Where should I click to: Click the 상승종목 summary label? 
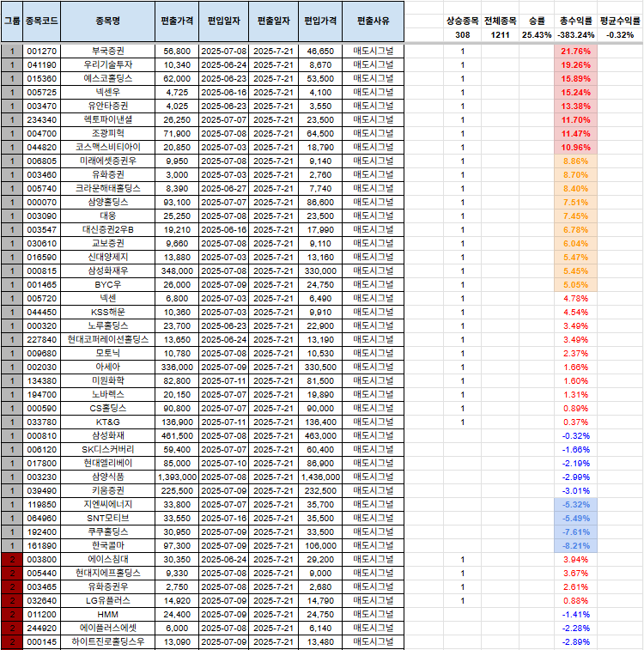(x=463, y=21)
